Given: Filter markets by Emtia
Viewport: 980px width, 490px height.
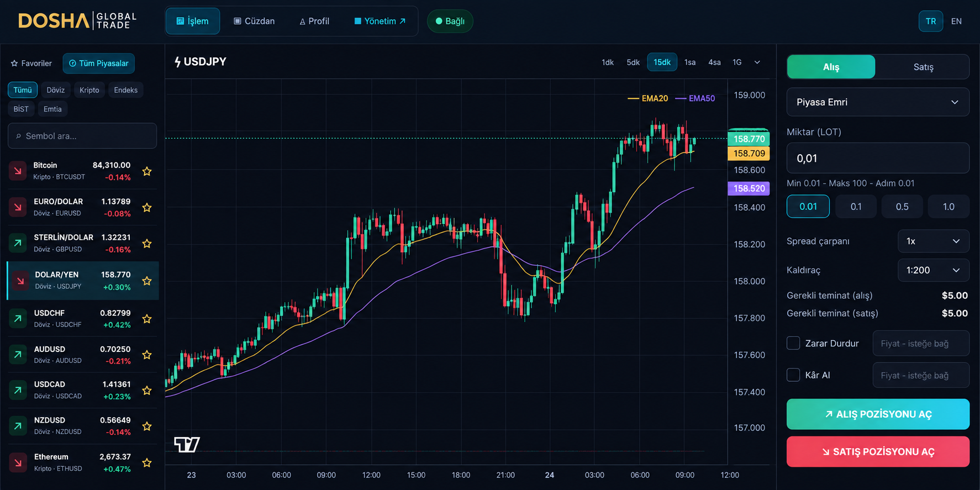Looking at the screenshot, I should (x=52, y=109).
